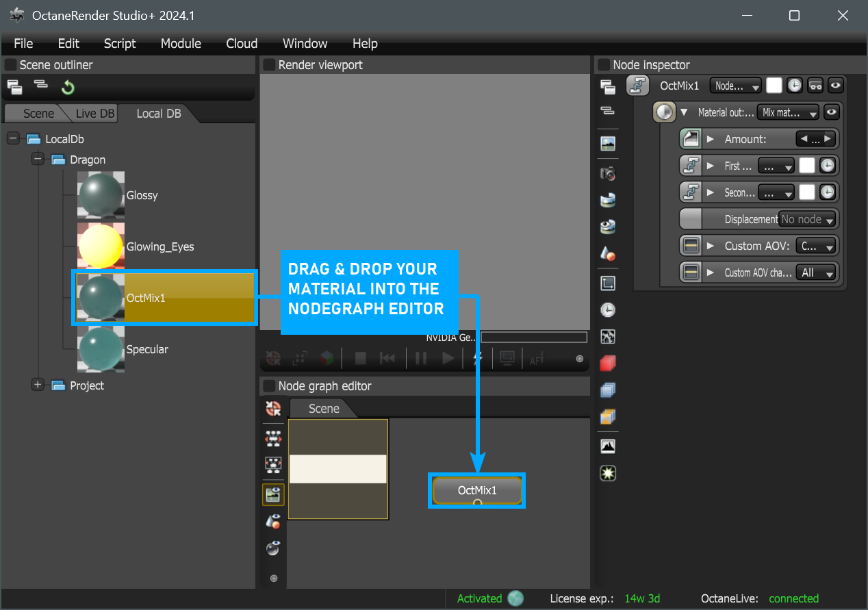Click the recenter view icon in Node graph editor
868x610 pixels.
click(x=273, y=409)
